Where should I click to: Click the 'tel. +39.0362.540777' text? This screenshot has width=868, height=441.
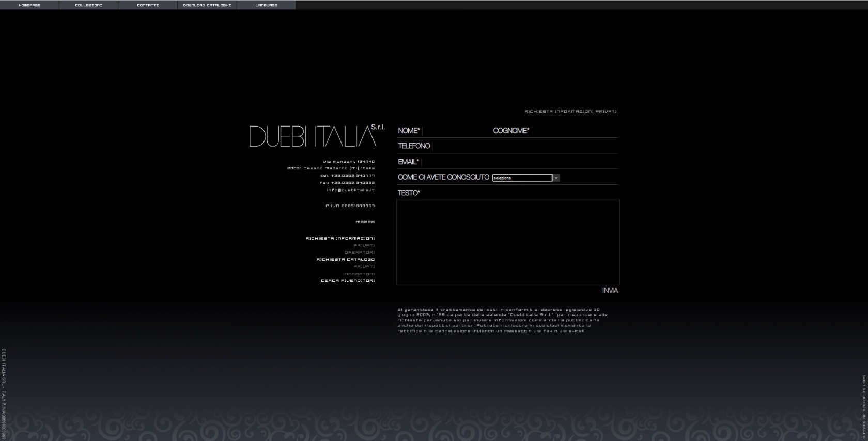(347, 176)
